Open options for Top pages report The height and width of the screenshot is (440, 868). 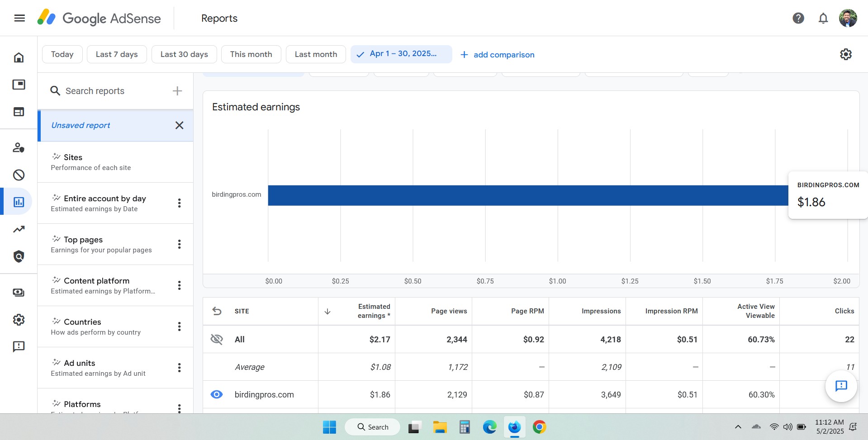coord(179,244)
